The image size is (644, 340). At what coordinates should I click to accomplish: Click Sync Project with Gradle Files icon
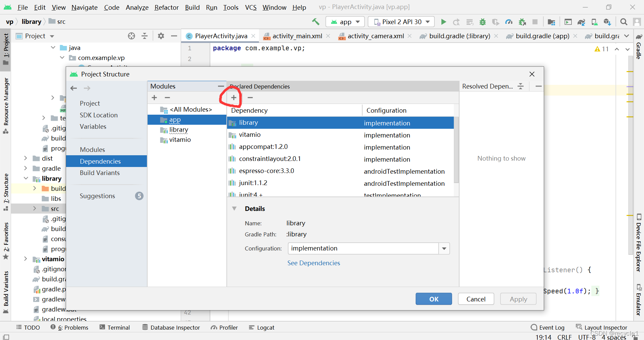tap(581, 22)
